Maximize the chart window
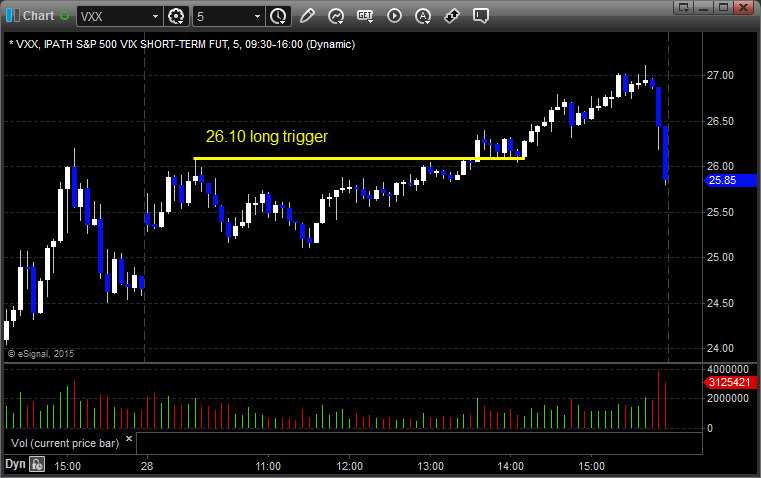 723,7
